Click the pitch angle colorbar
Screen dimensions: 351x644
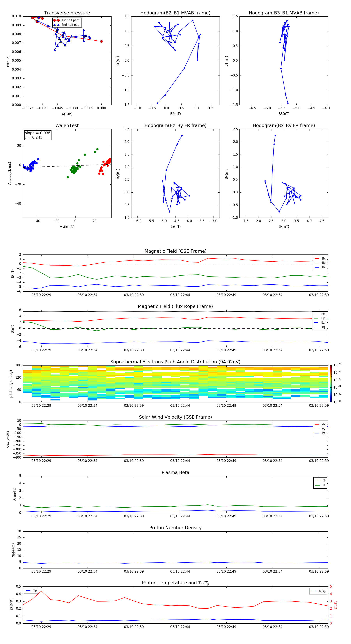331,384
